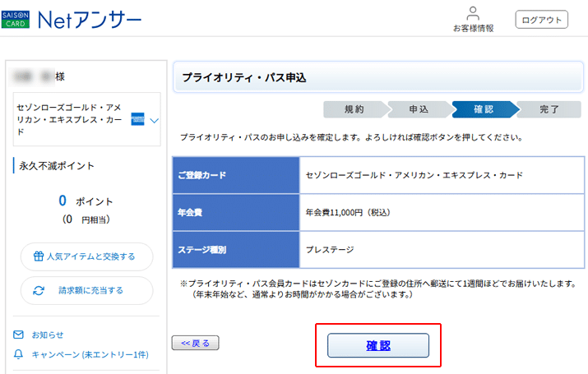Open the キャンペーン (未エントリー1件) link
The width and height of the screenshot is (588, 374).
pos(90,354)
